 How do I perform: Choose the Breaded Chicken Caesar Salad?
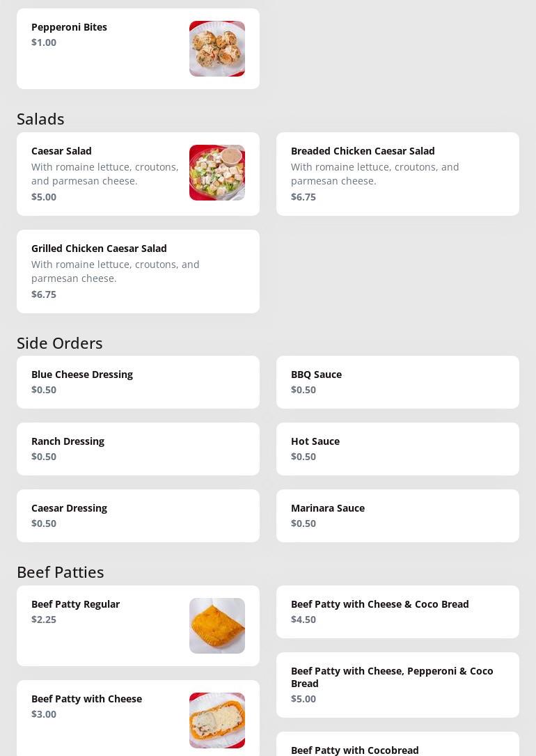click(x=397, y=173)
